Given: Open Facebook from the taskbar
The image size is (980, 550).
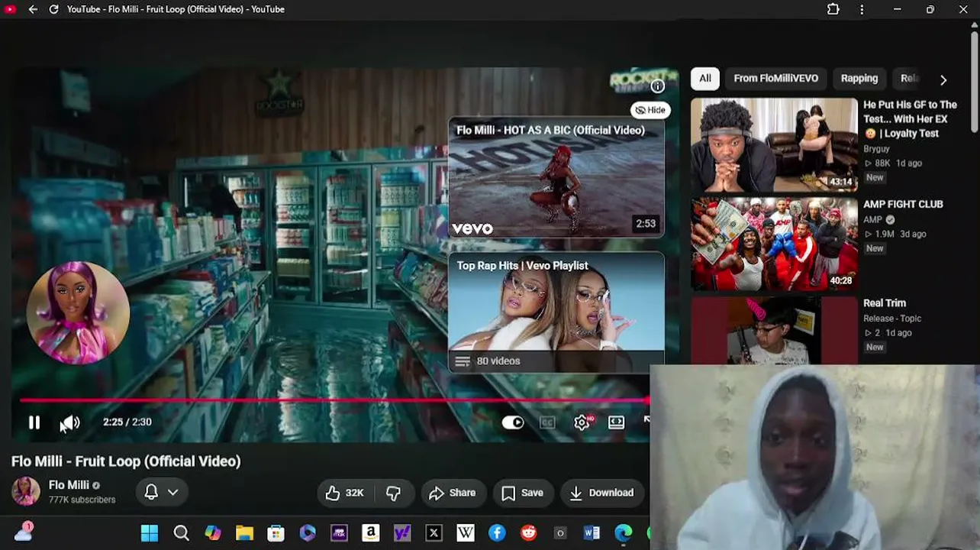Looking at the screenshot, I should point(497,533).
